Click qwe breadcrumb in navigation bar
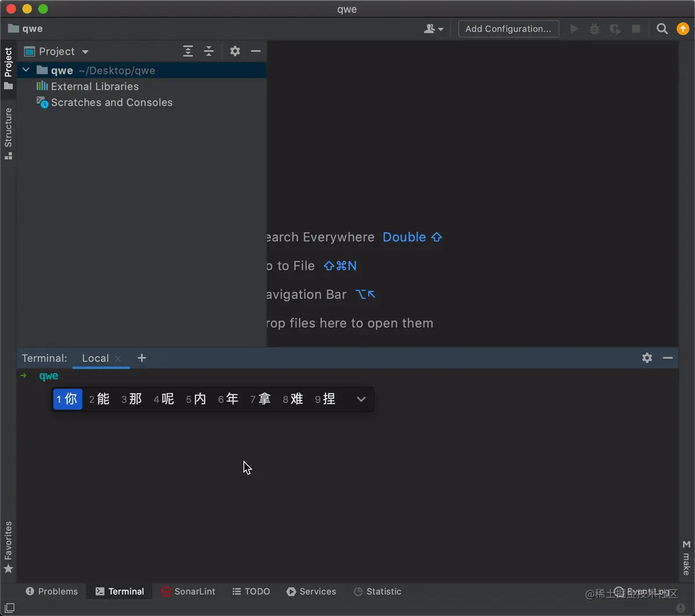The width and height of the screenshot is (695, 616). click(26, 28)
